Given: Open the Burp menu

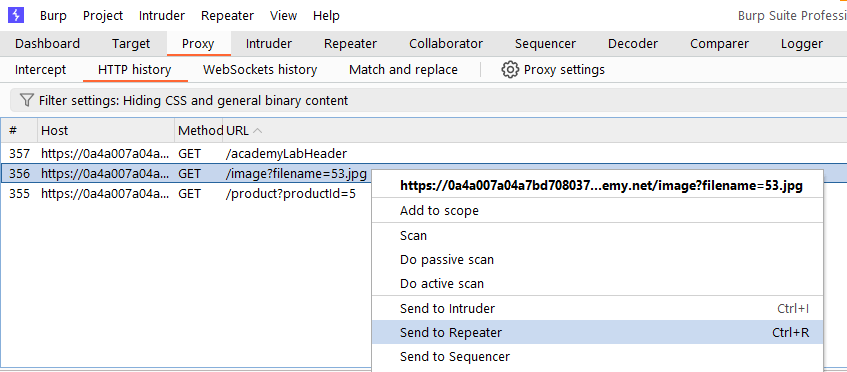Looking at the screenshot, I should coord(53,16).
